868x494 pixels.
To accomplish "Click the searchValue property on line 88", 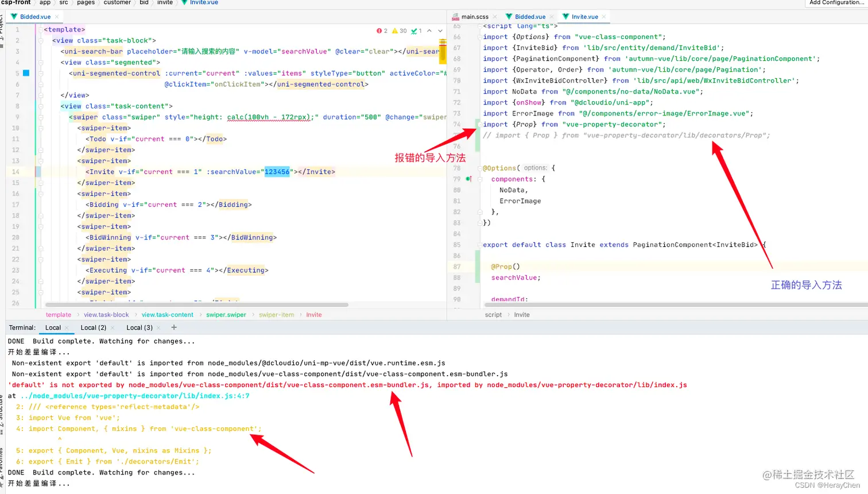I will (x=514, y=277).
